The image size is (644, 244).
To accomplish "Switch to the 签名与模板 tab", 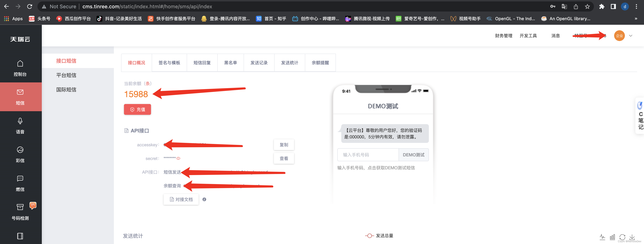I will (x=169, y=63).
